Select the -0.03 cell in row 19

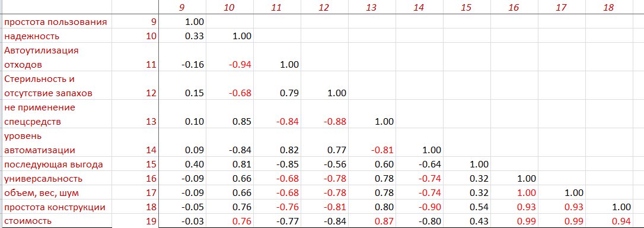183,221
